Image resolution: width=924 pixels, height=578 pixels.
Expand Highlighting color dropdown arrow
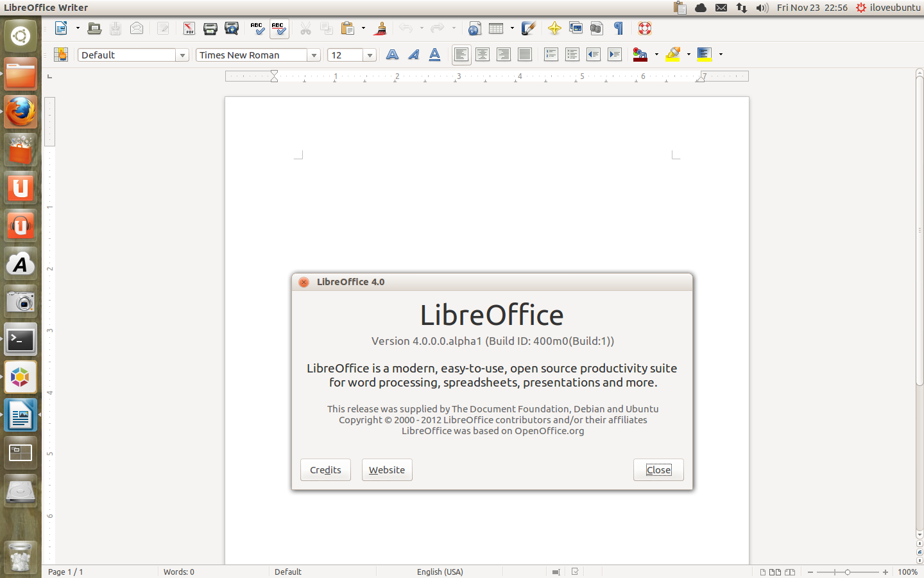coord(689,55)
